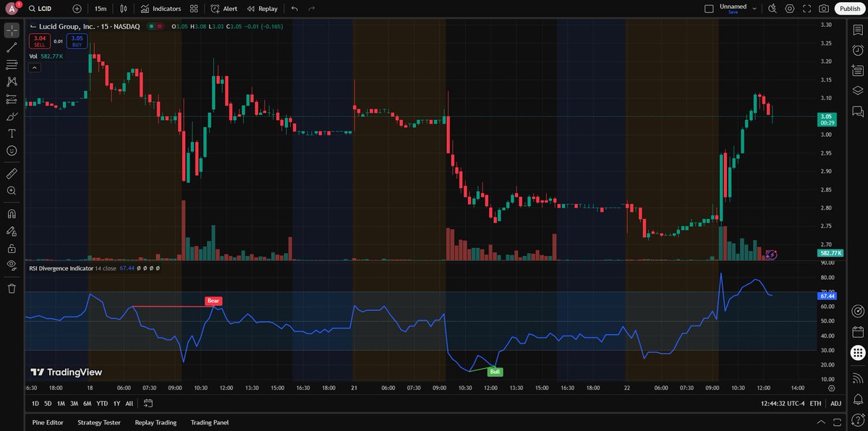868x431 pixels.
Task: Expand the Unnamed layout dropdown arrow
Action: pyautogui.click(x=754, y=9)
